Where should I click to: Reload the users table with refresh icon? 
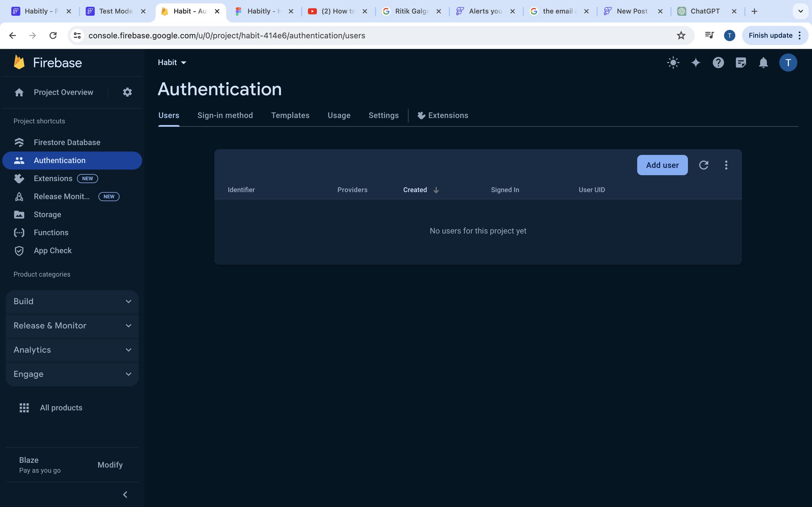tap(704, 165)
